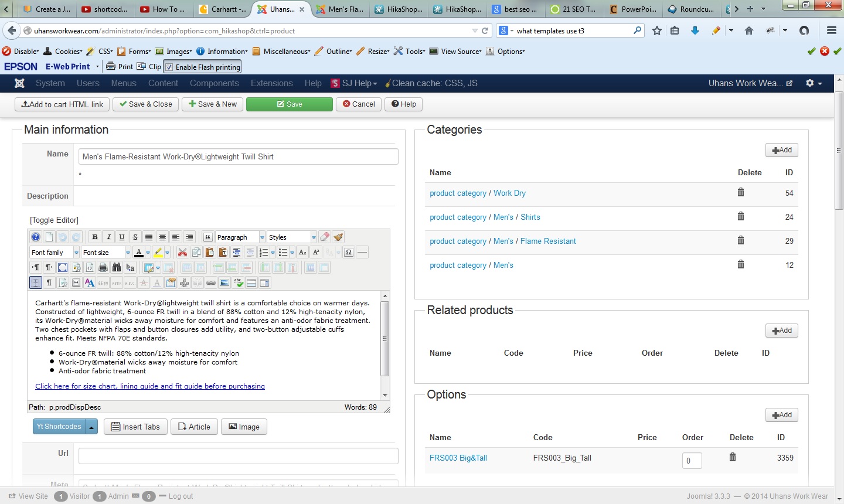Image resolution: width=844 pixels, height=504 pixels.
Task: Open the System menu
Action: click(50, 83)
